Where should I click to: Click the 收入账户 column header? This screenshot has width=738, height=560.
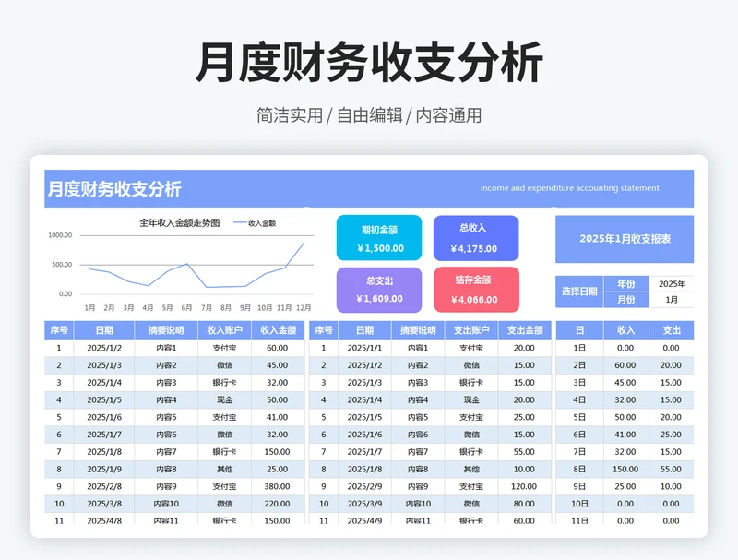pos(224,330)
